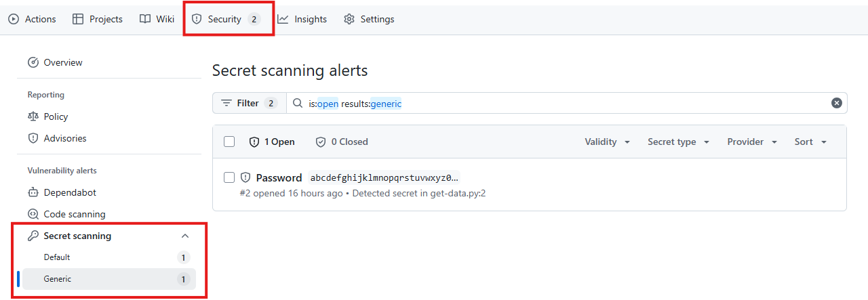Check the Password alert checkbox

[x=229, y=177]
